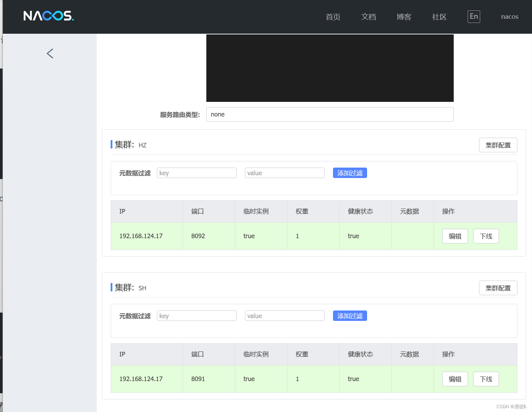
Task: Click the black code editor area
Action: (x=330, y=68)
